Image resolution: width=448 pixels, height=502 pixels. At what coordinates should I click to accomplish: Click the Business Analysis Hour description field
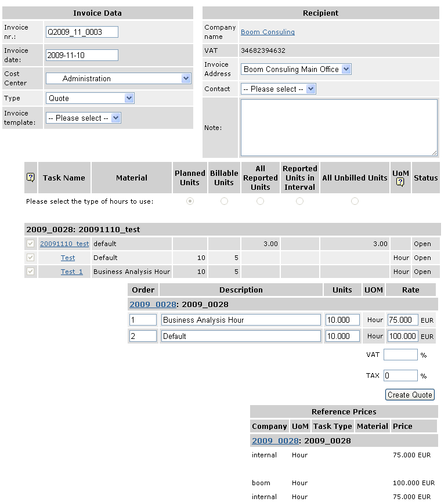[241, 320]
